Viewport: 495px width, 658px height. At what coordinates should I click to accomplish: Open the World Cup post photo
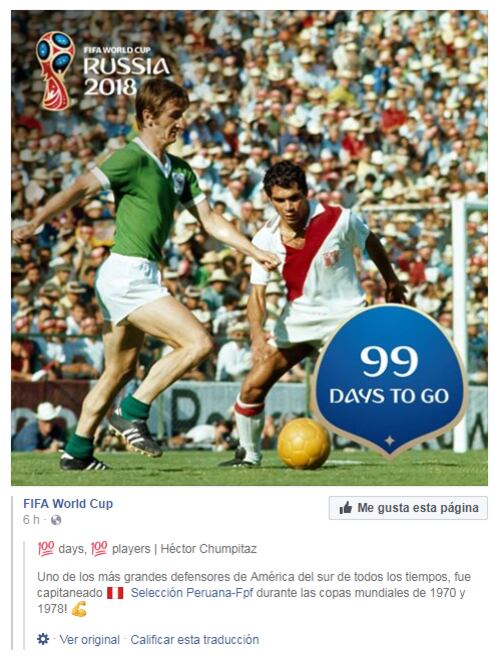(249, 248)
